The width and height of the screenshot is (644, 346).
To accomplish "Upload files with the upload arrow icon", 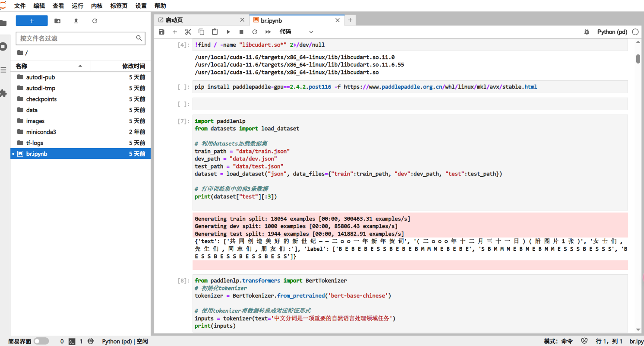I will click(x=76, y=21).
